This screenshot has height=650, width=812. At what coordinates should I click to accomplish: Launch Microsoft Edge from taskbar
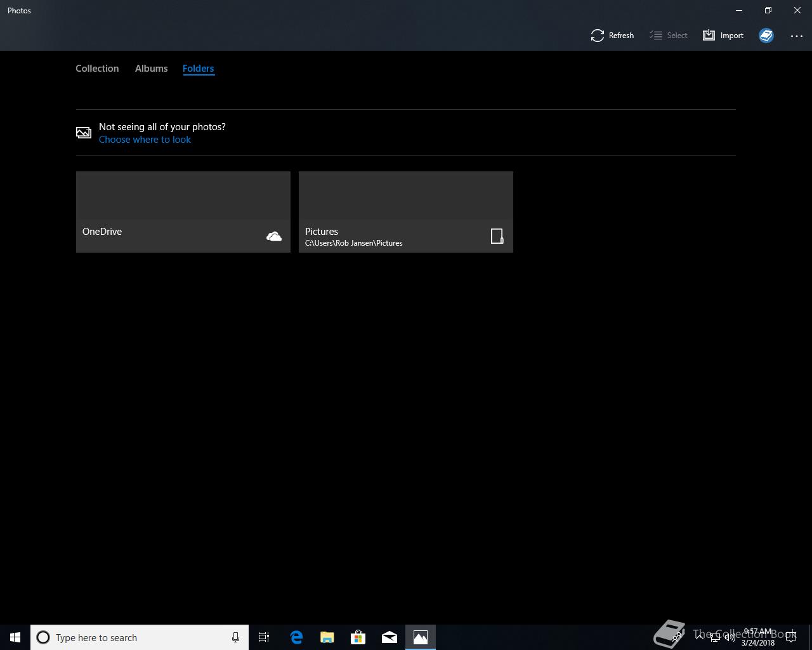pyautogui.click(x=296, y=637)
